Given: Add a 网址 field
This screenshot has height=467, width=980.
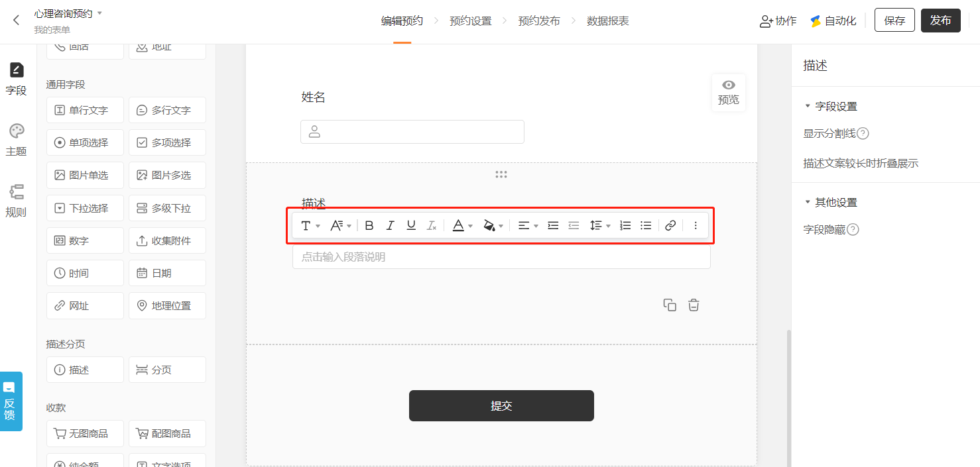Looking at the screenshot, I should coord(85,305).
